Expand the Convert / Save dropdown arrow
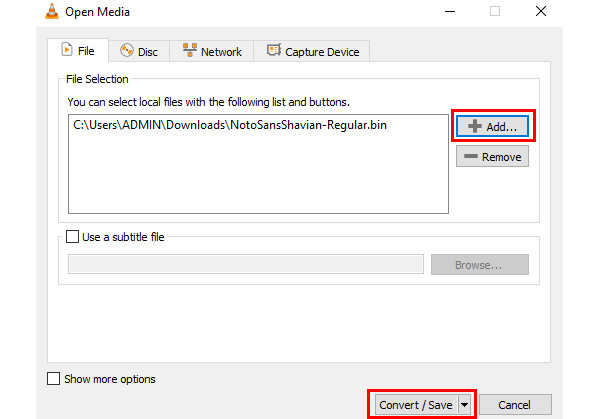600x419 pixels. [465, 405]
